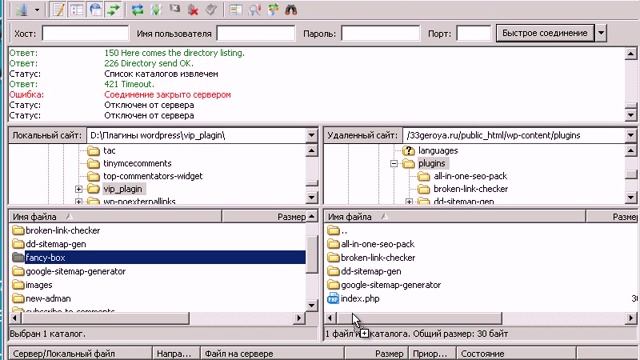Collapse plugins folder in remote tree
Image resolution: width=640 pixels, height=360 pixels.
[x=394, y=164]
